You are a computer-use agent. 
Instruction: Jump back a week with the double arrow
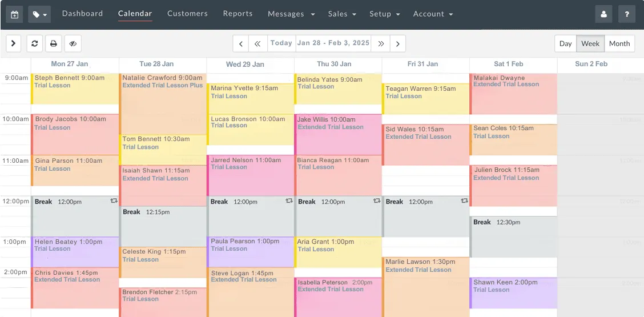point(258,43)
